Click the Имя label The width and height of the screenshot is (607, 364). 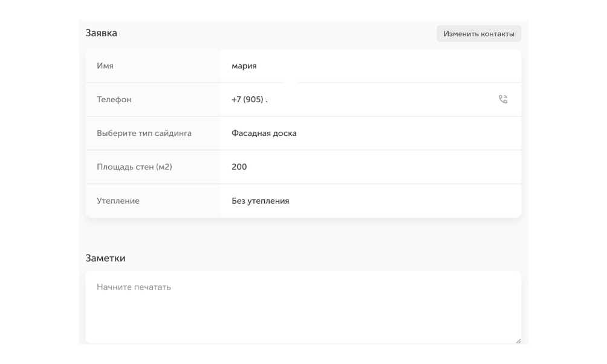pyautogui.click(x=105, y=66)
